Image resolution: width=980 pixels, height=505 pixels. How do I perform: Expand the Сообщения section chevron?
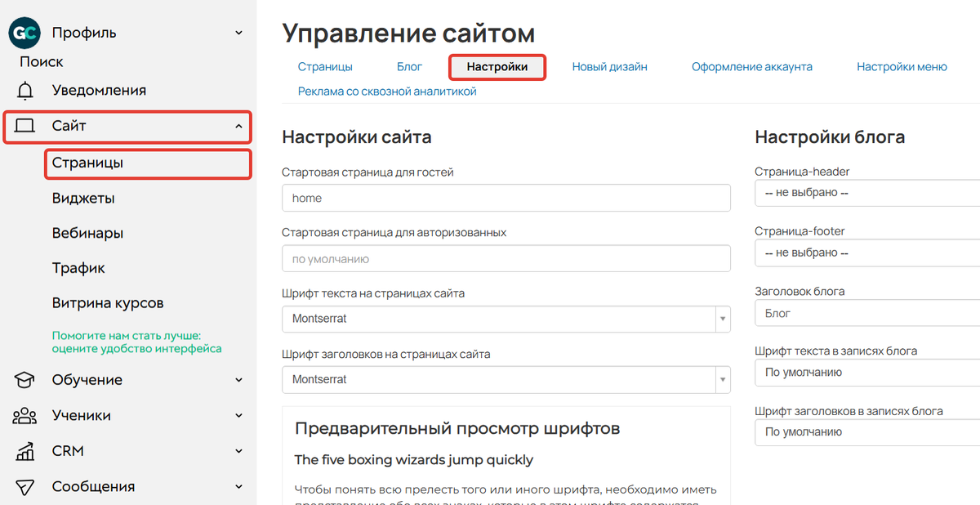pos(238,486)
